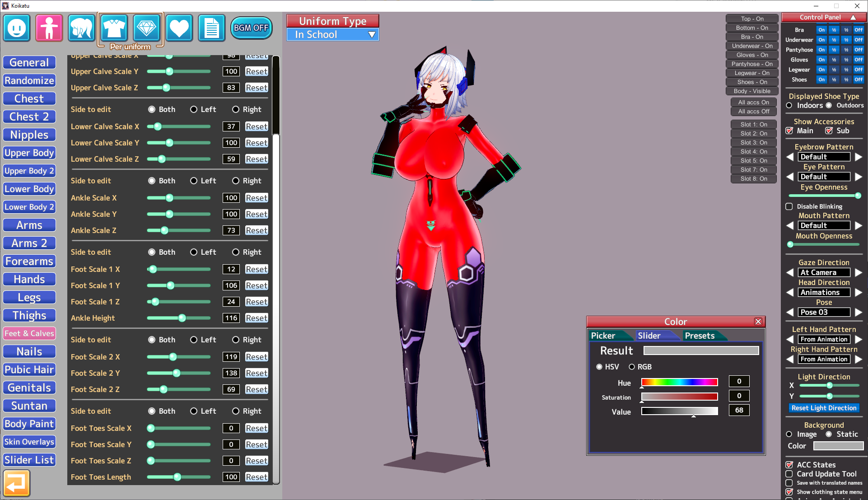Open the face editing icon tab
The width and height of the screenshot is (868, 500).
pos(17,28)
